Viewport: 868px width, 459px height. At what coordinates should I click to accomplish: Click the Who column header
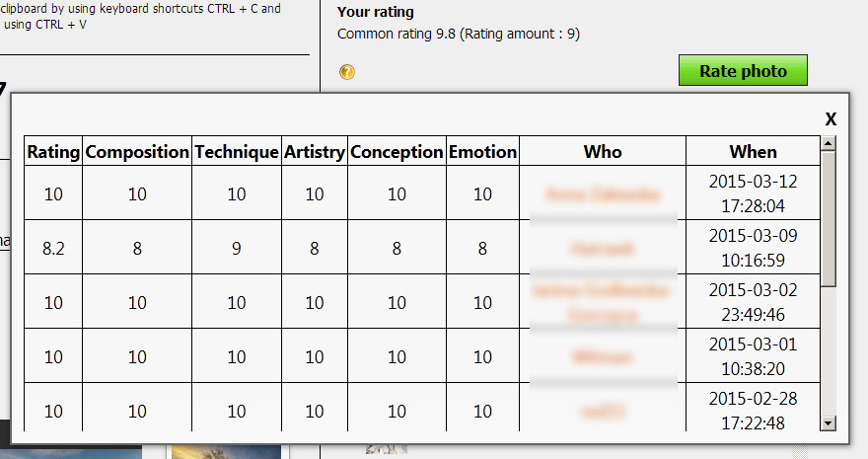603,152
